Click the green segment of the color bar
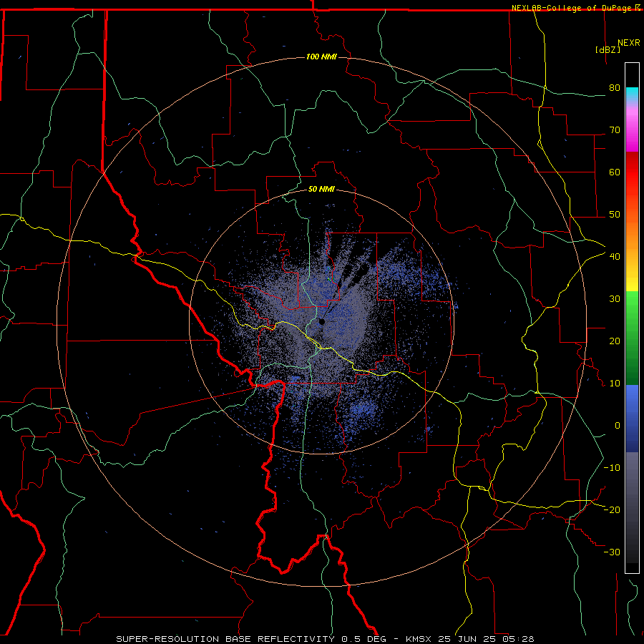 point(632,338)
